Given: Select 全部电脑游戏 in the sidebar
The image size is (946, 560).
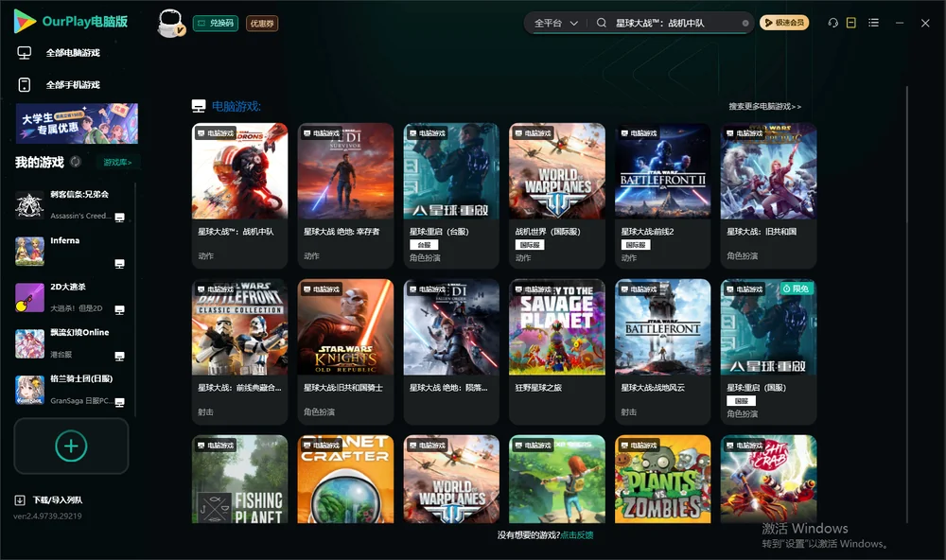Looking at the screenshot, I should click(x=73, y=53).
